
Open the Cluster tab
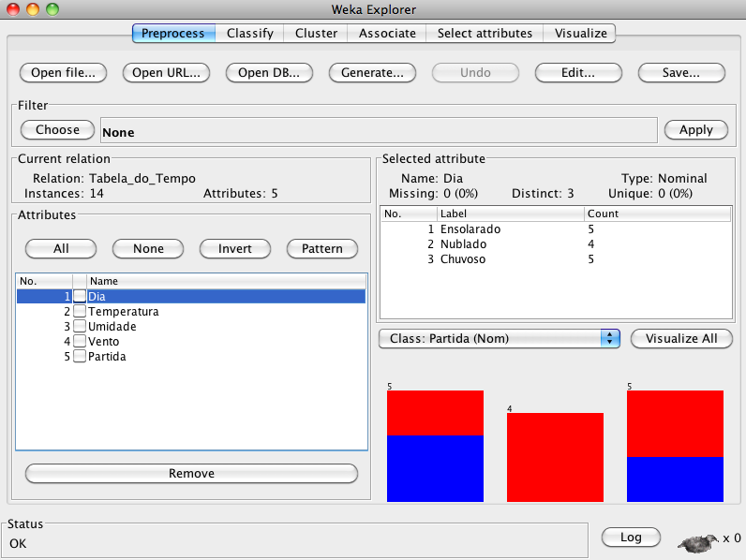pyautogui.click(x=316, y=33)
